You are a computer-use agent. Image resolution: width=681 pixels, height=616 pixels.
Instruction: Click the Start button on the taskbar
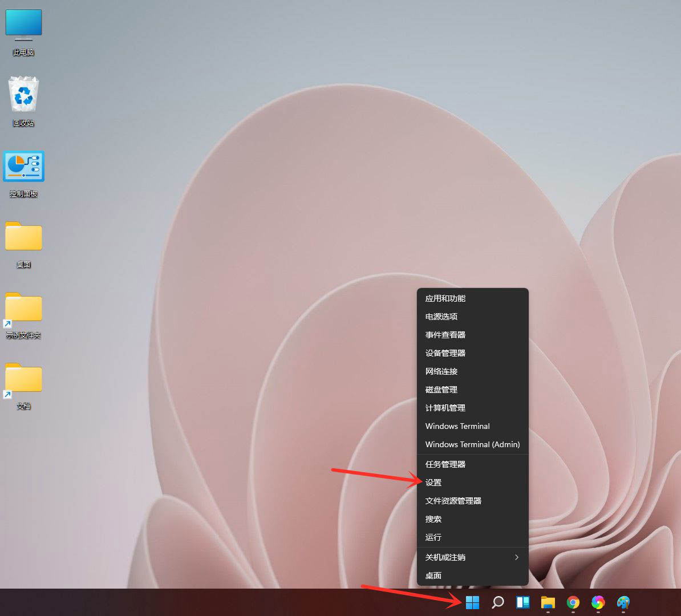(x=472, y=602)
